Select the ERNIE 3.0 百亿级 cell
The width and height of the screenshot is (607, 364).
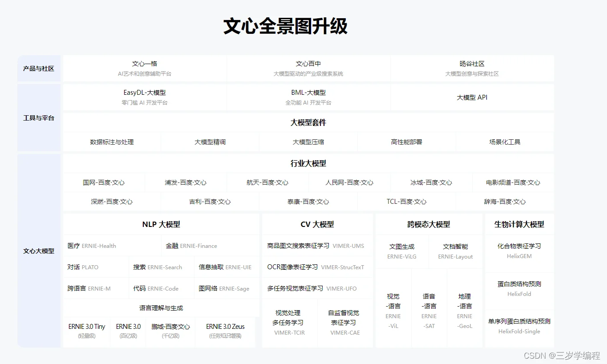pos(128,331)
